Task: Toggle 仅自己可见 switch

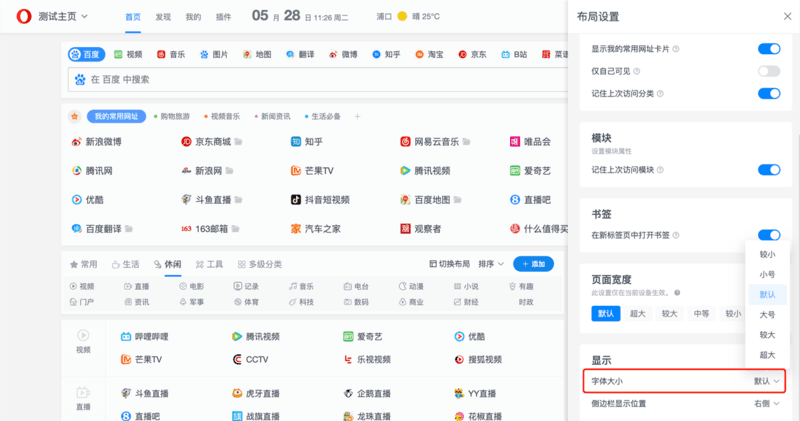Action: 769,71
